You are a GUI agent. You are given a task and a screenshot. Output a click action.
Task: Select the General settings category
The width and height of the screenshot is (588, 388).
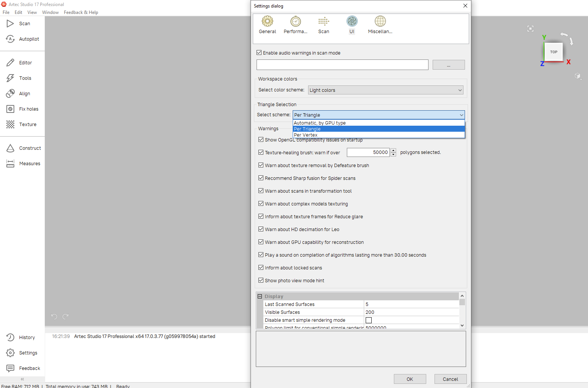pyautogui.click(x=267, y=25)
